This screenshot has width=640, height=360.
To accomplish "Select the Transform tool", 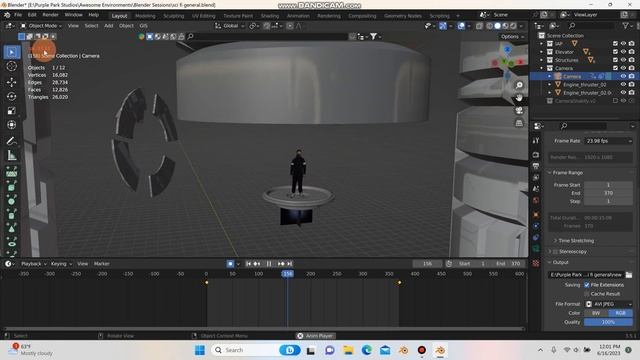I will (x=11, y=125).
